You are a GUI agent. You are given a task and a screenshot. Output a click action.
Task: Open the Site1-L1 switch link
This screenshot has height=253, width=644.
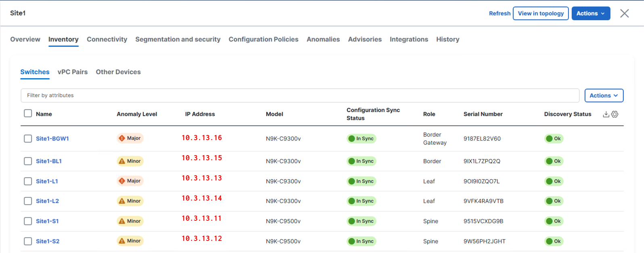click(x=47, y=181)
